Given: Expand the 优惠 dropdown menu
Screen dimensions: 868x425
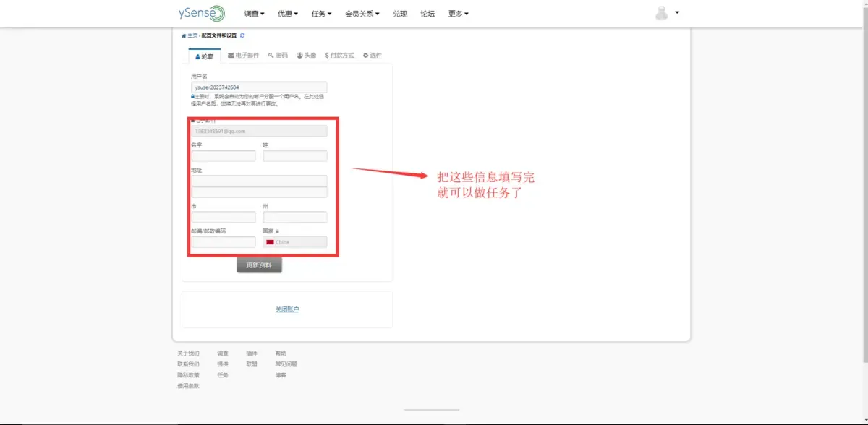Looking at the screenshot, I should tap(288, 14).
